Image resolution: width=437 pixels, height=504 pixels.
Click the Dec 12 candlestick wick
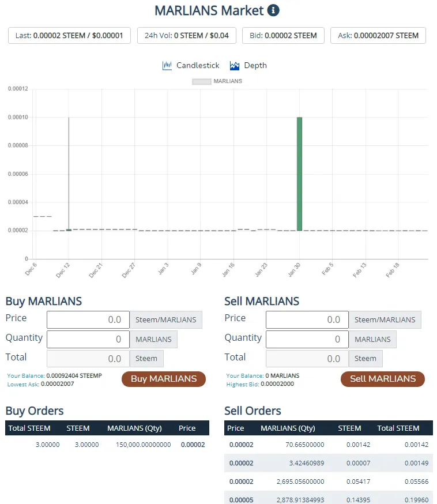coord(69,173)
